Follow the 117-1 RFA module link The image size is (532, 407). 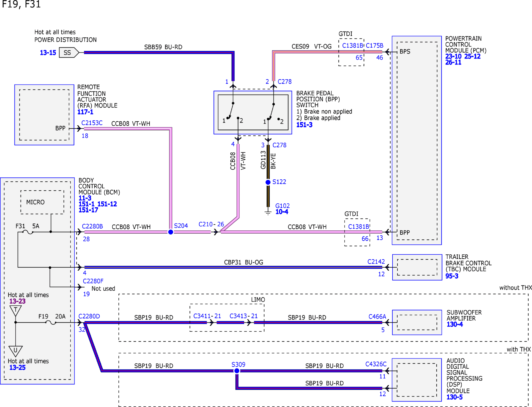click(85, 112)
